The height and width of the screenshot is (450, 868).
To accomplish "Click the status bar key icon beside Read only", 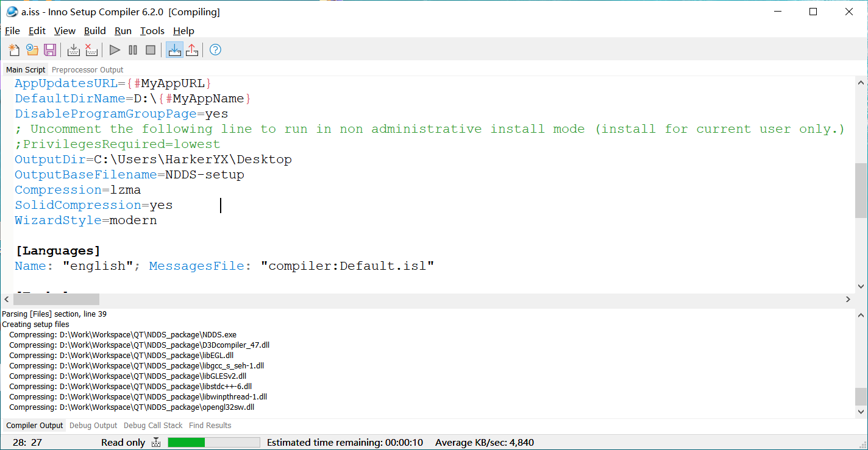I will (x=156, y=443).
